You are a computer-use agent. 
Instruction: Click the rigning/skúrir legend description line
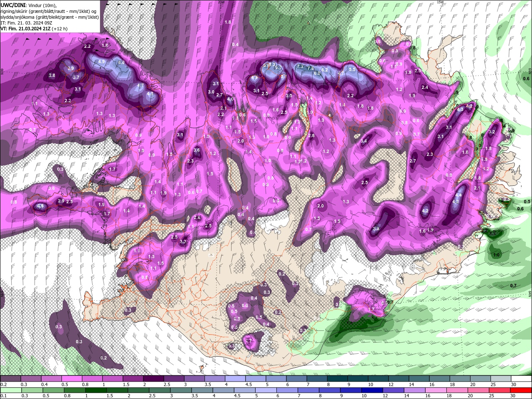coord(49,11)
